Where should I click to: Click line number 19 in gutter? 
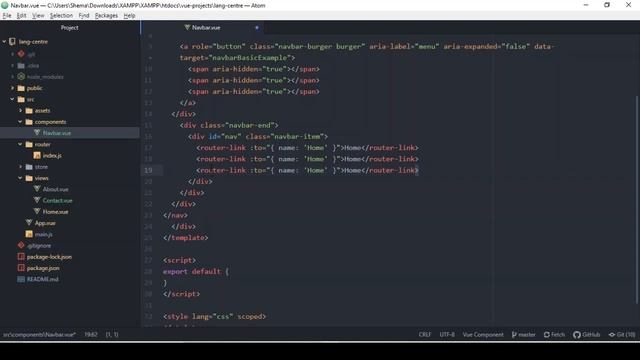[x=148, y=170]
